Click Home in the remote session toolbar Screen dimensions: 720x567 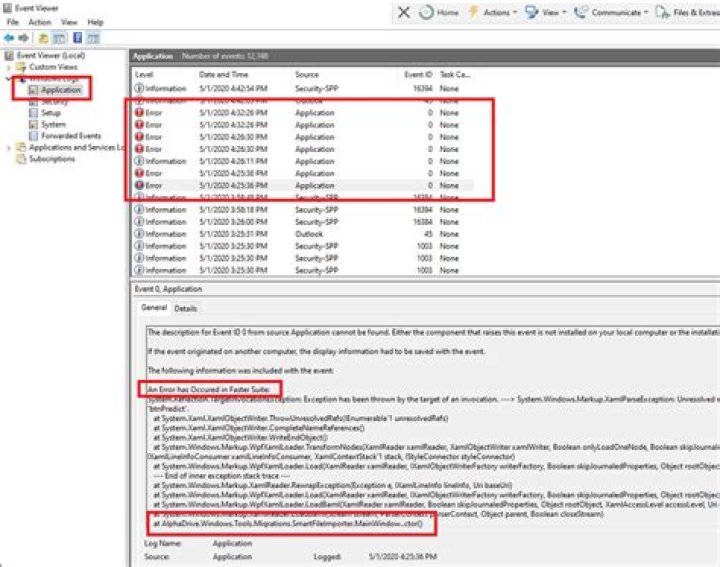(439, 12)
